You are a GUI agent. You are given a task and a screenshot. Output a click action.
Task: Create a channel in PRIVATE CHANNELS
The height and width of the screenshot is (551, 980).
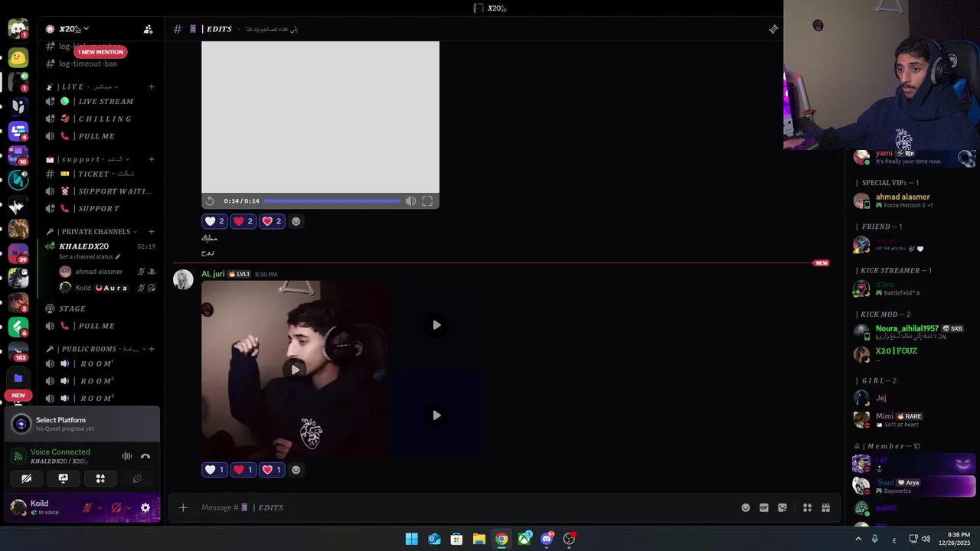tap(152, 231)
